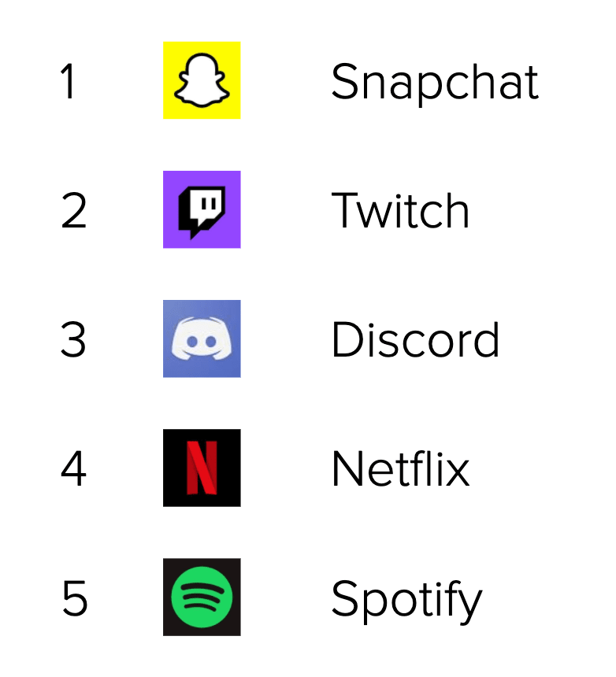The image size is (616, 677).
Task: Click the Discord name text
Action: click(415, 339)
